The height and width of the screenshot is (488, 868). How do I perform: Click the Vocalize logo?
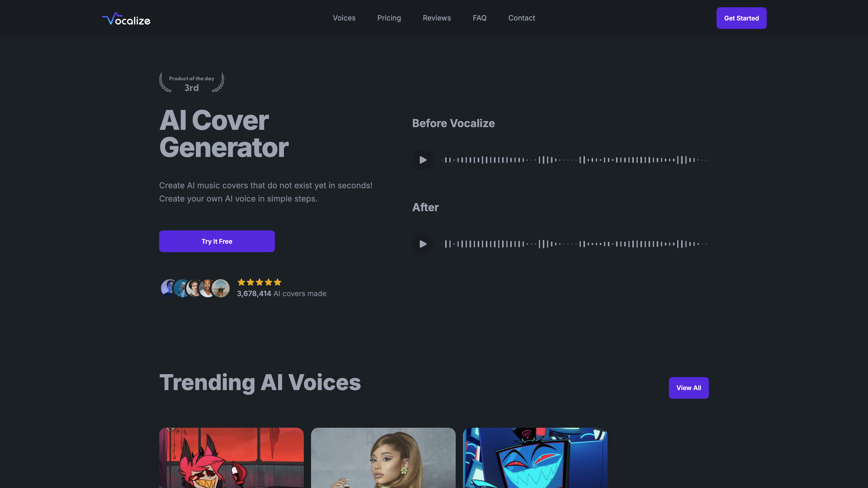click(126, 18)
